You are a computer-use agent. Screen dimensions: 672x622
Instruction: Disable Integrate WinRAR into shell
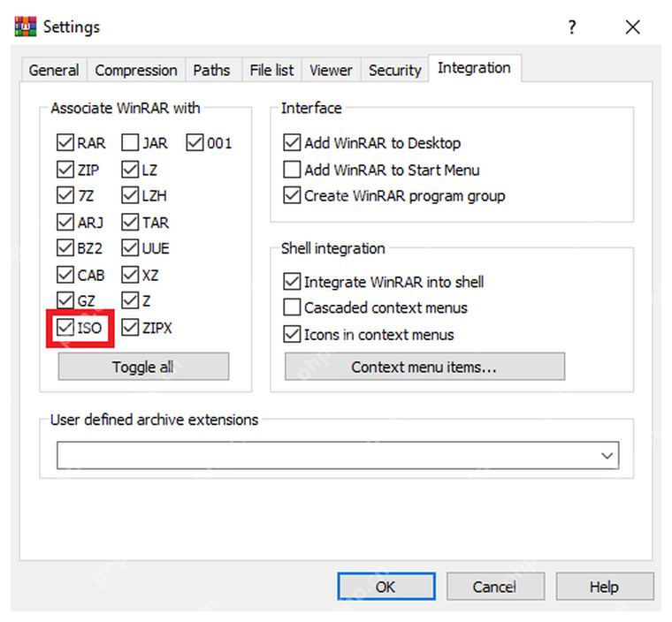coord(292,282)
